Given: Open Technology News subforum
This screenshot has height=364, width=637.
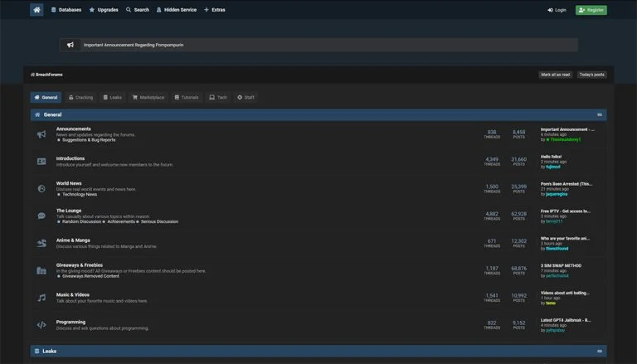Looking at the screenshot, I should point(80,194).
